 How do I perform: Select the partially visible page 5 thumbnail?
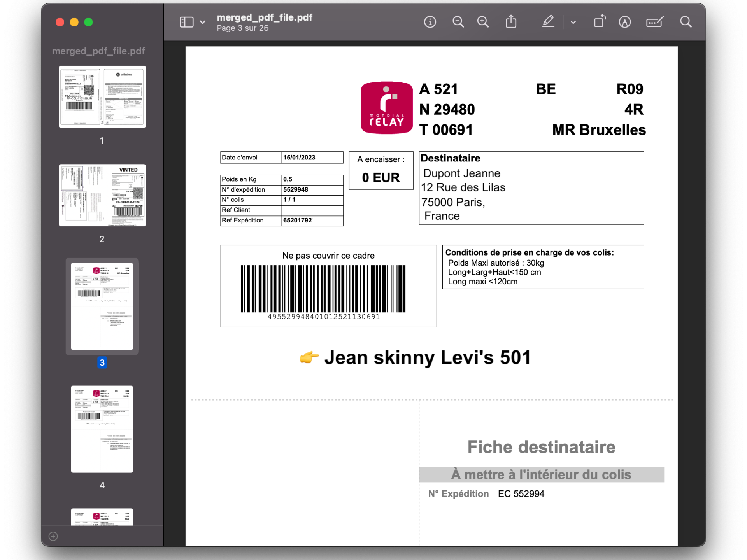coord(102,517)
